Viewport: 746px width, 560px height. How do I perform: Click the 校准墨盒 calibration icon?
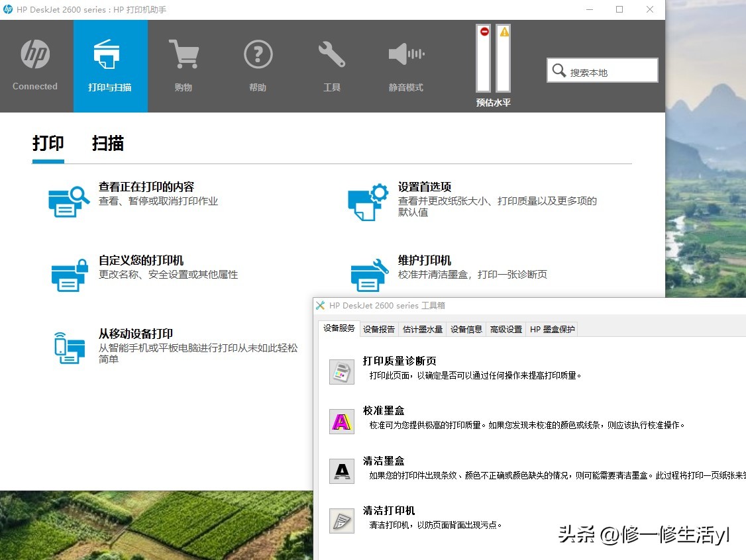point(341,421)
